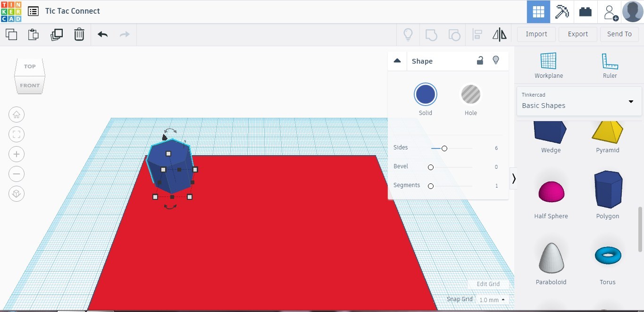
Task: Undo the last action
Action: [x=102, y=34]
